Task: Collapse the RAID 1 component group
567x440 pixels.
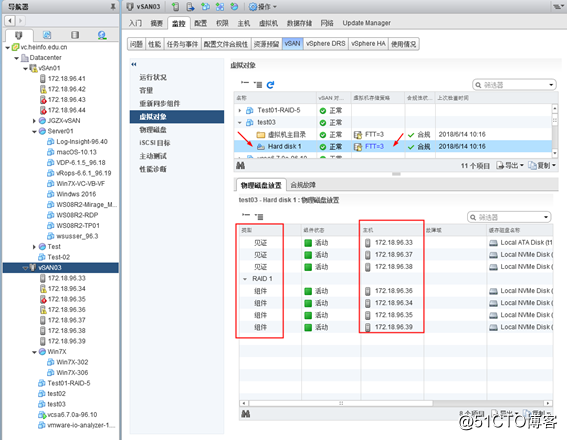Action: [245, 279]
